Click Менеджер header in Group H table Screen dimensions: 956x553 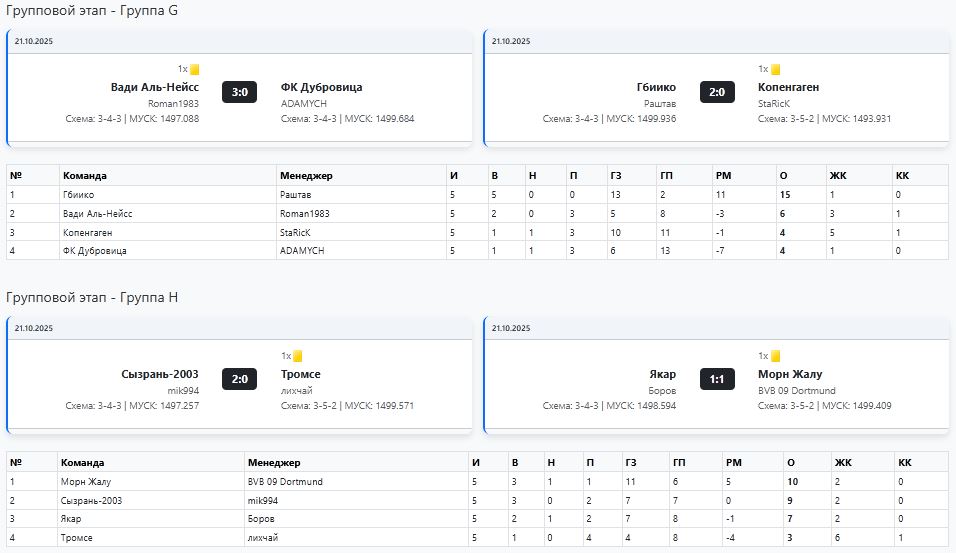[x=274, y=463]
